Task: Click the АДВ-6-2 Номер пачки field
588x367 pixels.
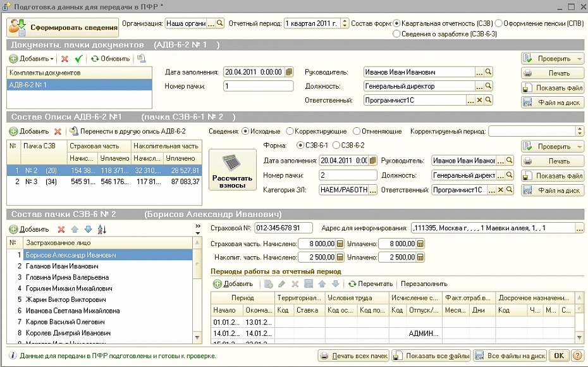Action: click(x=259, y=86)
